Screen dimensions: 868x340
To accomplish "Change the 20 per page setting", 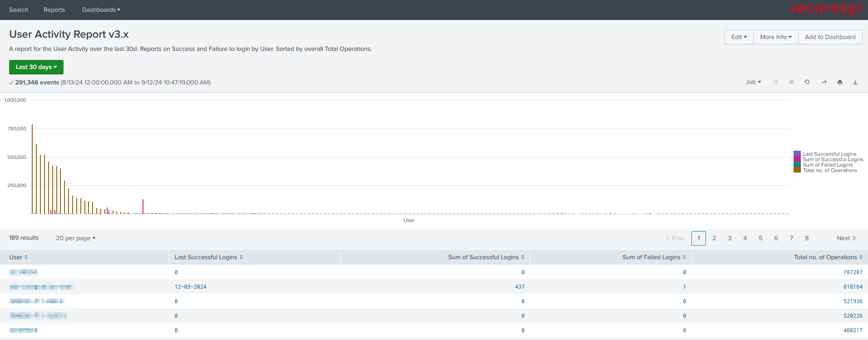I will [x=76, y=238].
